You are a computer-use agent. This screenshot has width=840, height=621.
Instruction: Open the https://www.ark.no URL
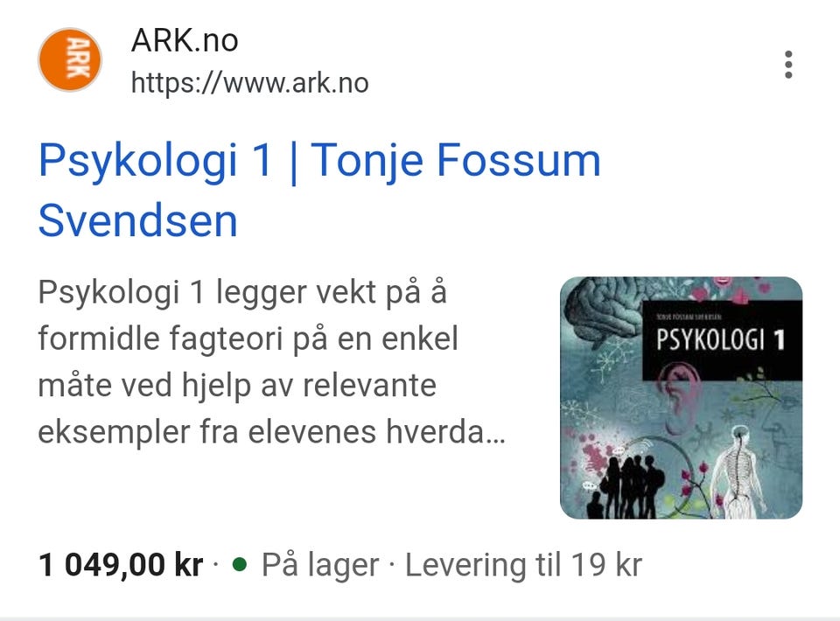[249, 83]
